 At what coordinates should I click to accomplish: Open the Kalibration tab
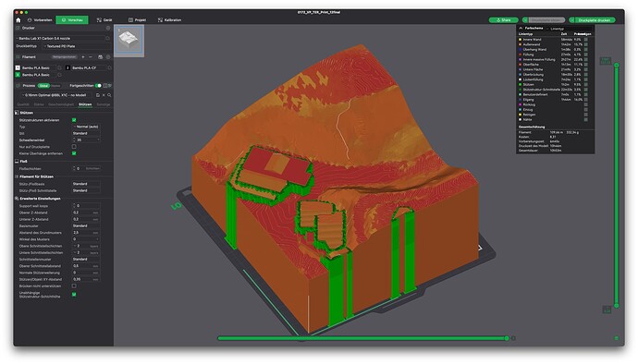tap(170, 20)
